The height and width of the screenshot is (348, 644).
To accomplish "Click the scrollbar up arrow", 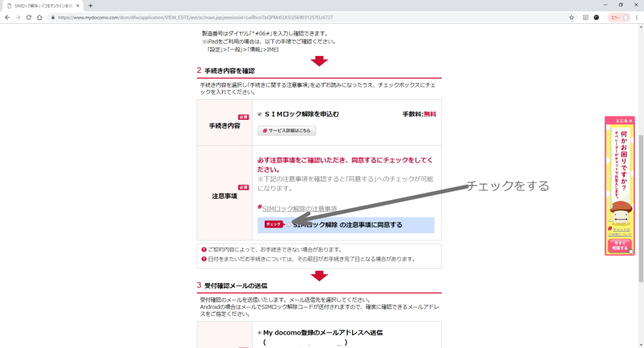I will point(641,27).
